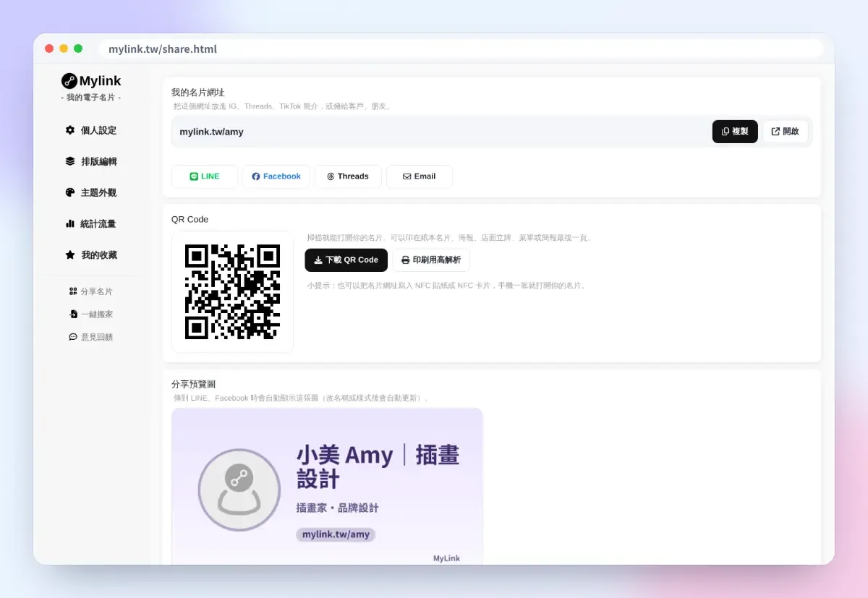This screenshot has height=598, width=868.
Task: Click the 小提示 NFC hint text
Action: [x=446, y=286]
